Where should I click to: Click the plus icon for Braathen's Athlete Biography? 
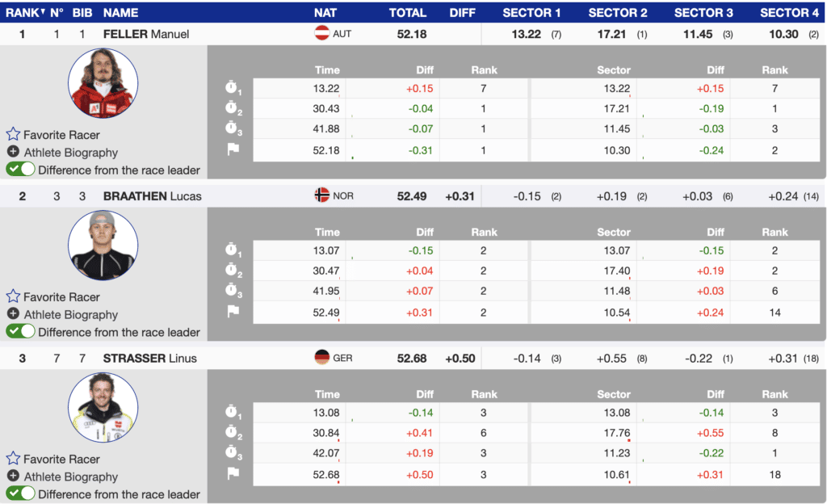tap(13, 314)
